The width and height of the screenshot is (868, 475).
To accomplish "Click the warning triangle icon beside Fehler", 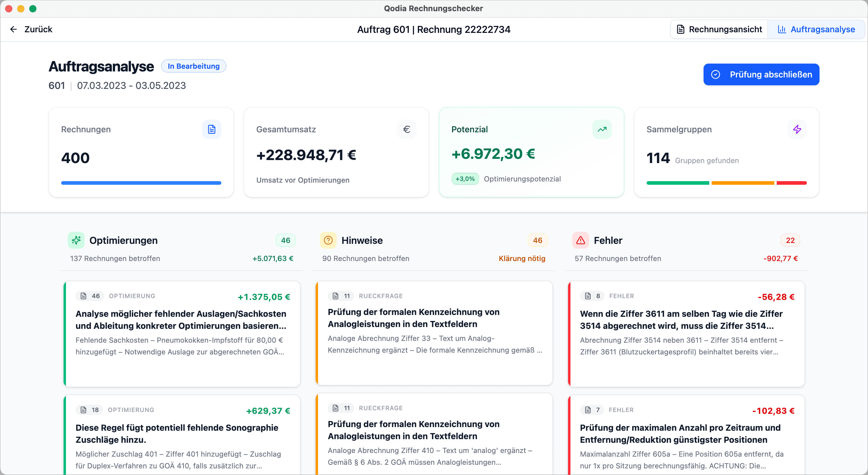I will (x=580, y=241).
